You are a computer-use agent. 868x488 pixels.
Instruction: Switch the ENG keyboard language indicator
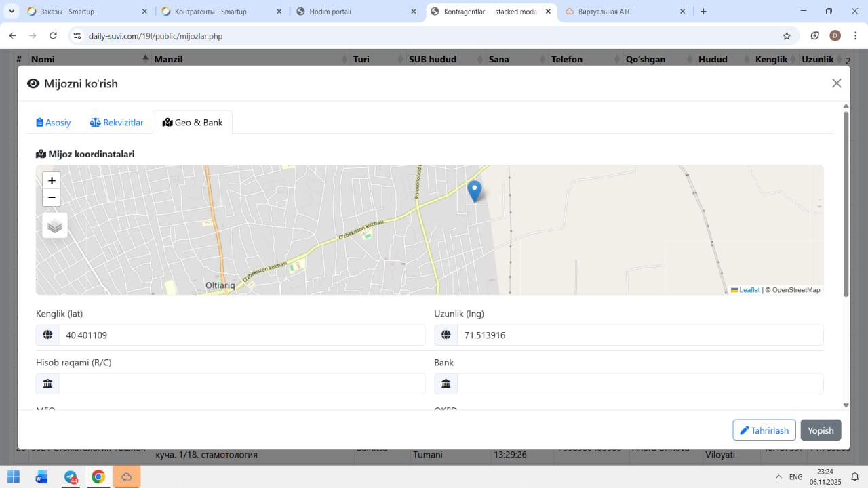pos(796,476)
